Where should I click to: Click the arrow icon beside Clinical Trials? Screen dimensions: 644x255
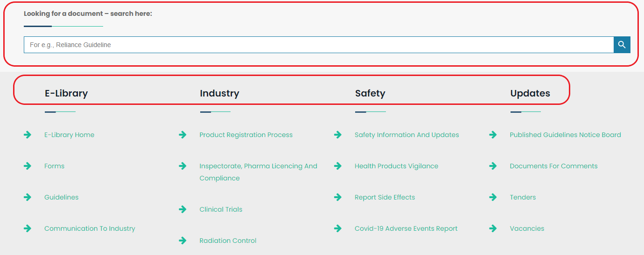pyautogui.click(x=182, y=209)
